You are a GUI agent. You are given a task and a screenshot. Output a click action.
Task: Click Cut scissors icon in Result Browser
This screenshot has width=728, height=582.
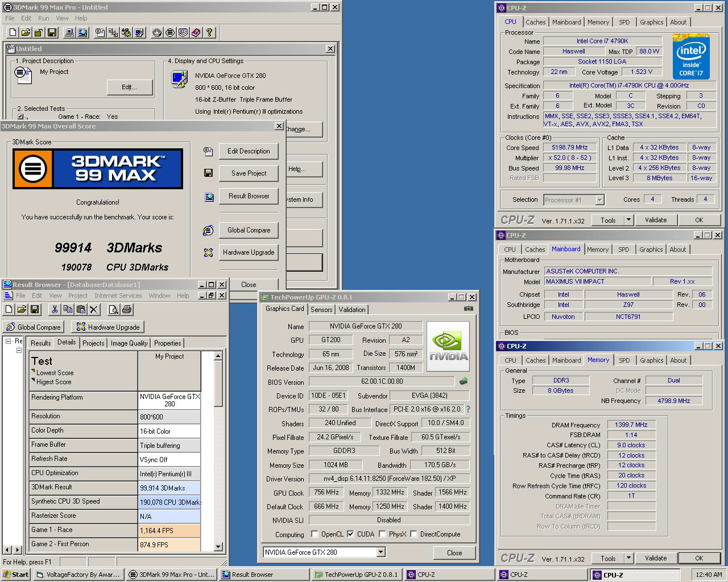[x=55, y=309]
